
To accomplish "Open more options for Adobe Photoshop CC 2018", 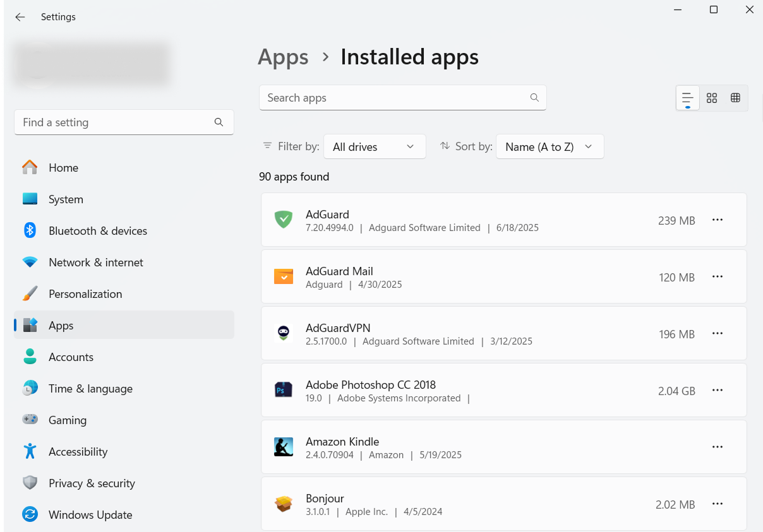I will tap(717, 391).
